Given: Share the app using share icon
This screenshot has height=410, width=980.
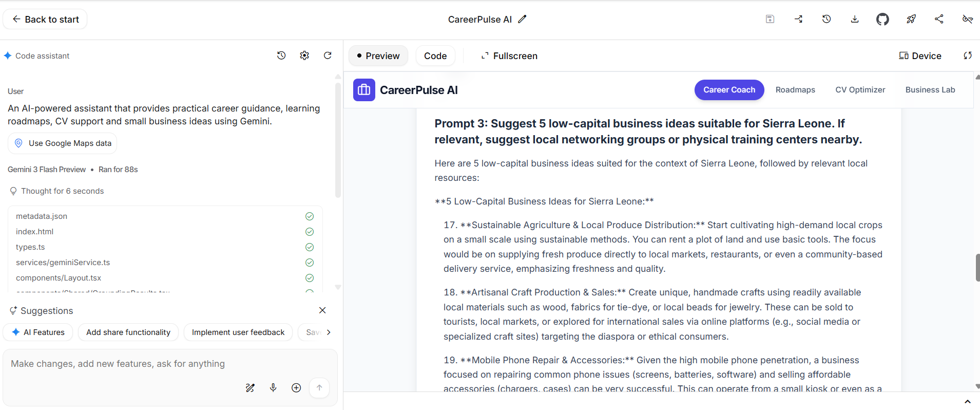Looking at the screenshot, I should [939, 19].
